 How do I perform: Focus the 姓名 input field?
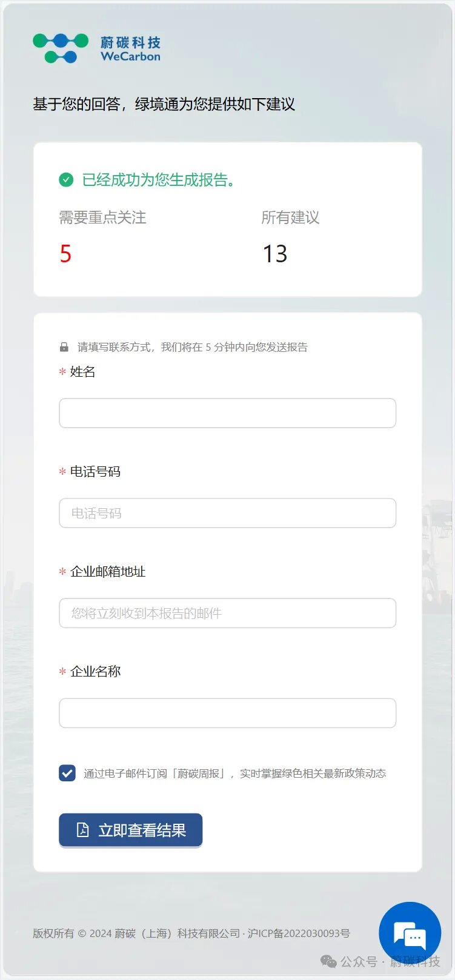[x=228, y=413]
